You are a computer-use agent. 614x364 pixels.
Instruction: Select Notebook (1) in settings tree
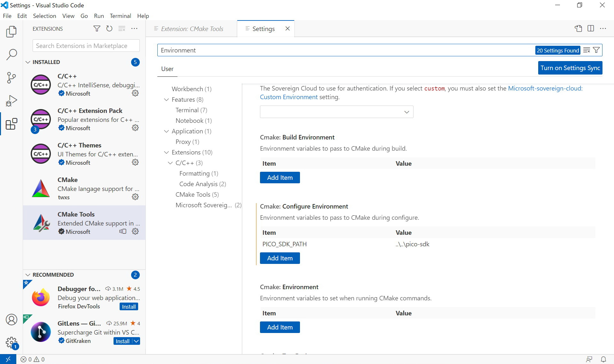coord(193,121)
